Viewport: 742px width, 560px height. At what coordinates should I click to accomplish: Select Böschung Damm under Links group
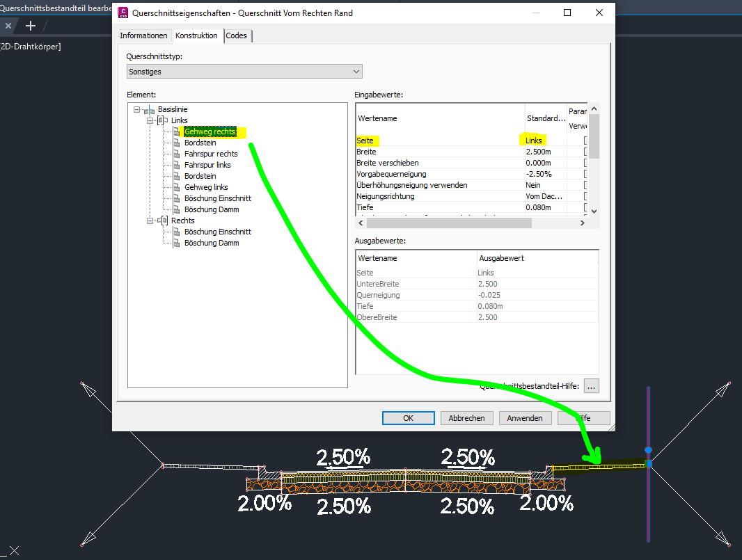pos(212,209)
